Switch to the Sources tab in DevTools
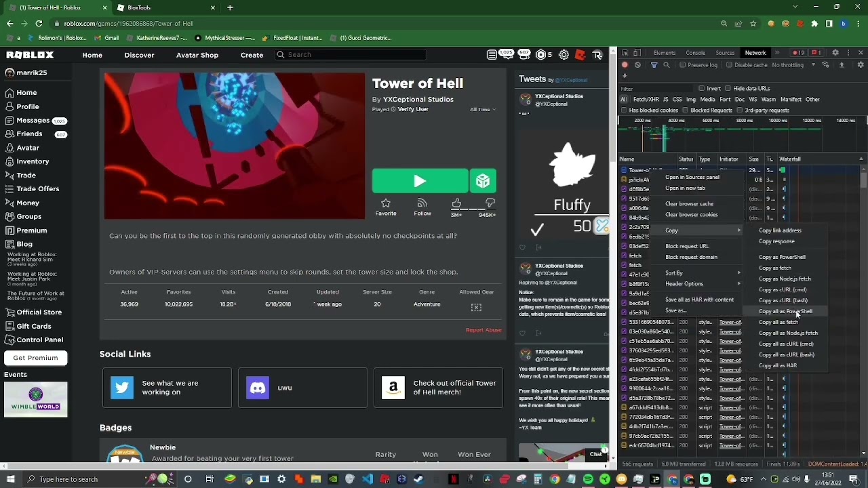The image size is (868, 488). pyautogui.click(x=725, y=53)
